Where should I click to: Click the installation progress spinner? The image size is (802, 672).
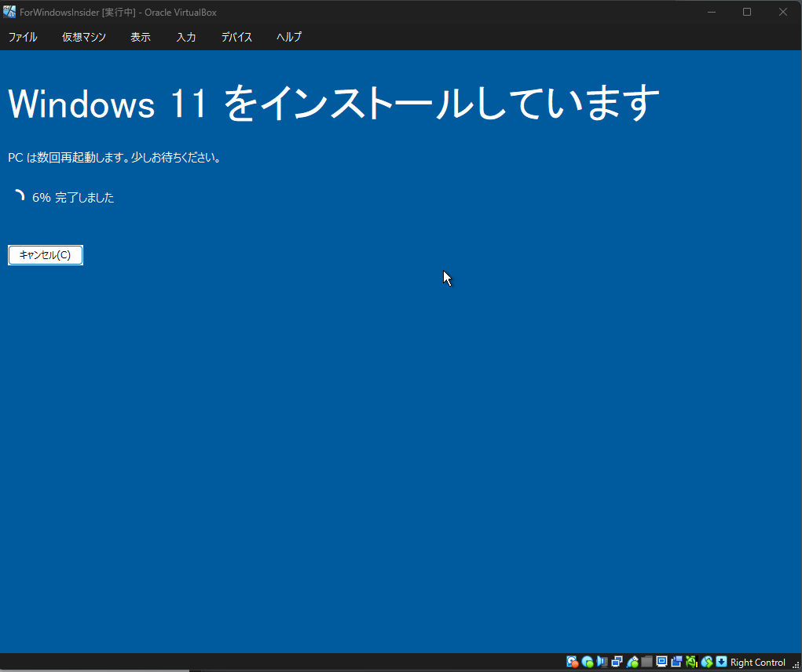tap(18, 197)
